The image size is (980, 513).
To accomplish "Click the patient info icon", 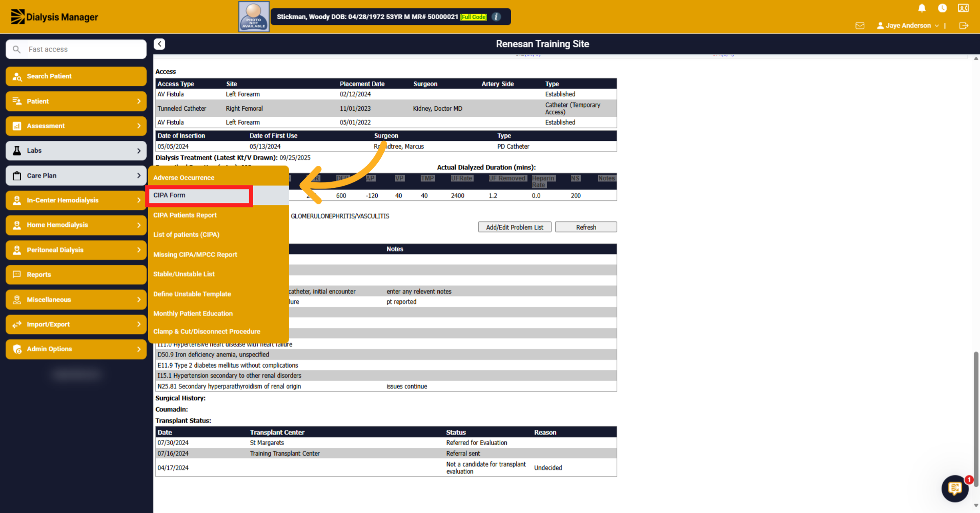I will point(496,17).
